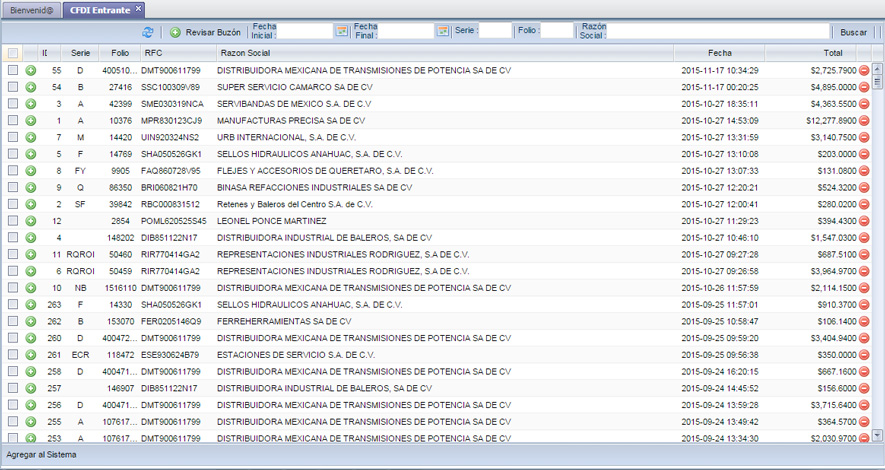Click red remove icon for $12,277.8900 row
The width and height of the screenshot is (885, 470).
coord(864,121)
